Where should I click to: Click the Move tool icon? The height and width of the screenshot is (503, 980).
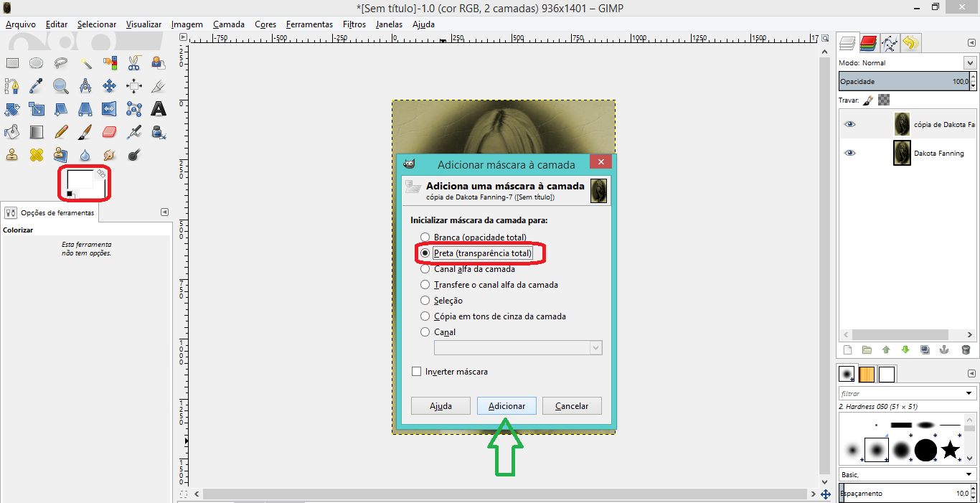[x=109, y=86]
